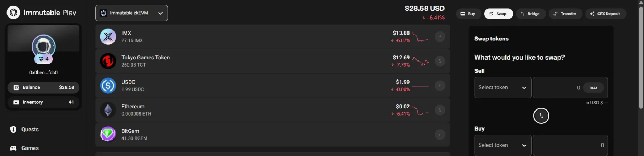Screen dimensions: 644x156
Task: Click the IMX token icon
Action: [x=108, y=36]
